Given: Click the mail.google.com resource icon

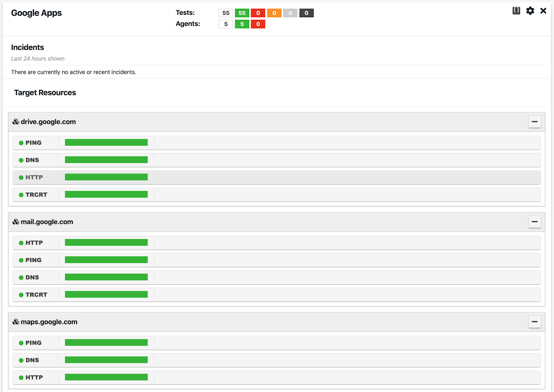Looking at the screenshot, I should pos(16,222).
